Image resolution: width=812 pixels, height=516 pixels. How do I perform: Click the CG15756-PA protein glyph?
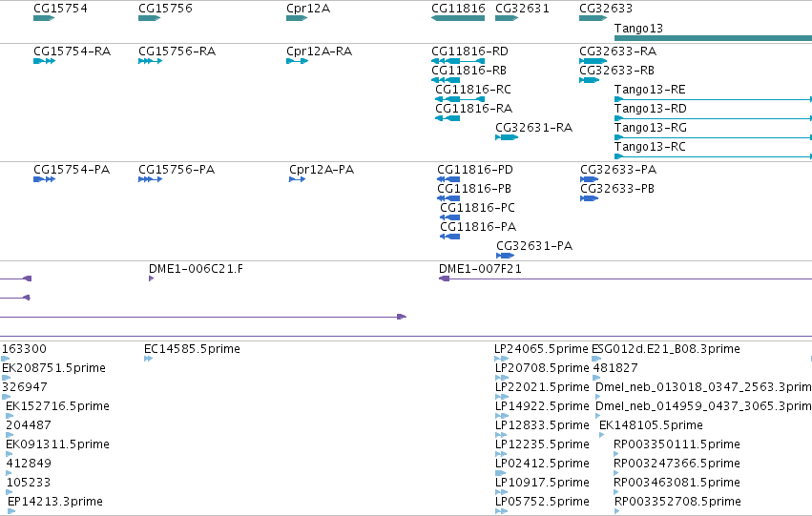point(150,179)
